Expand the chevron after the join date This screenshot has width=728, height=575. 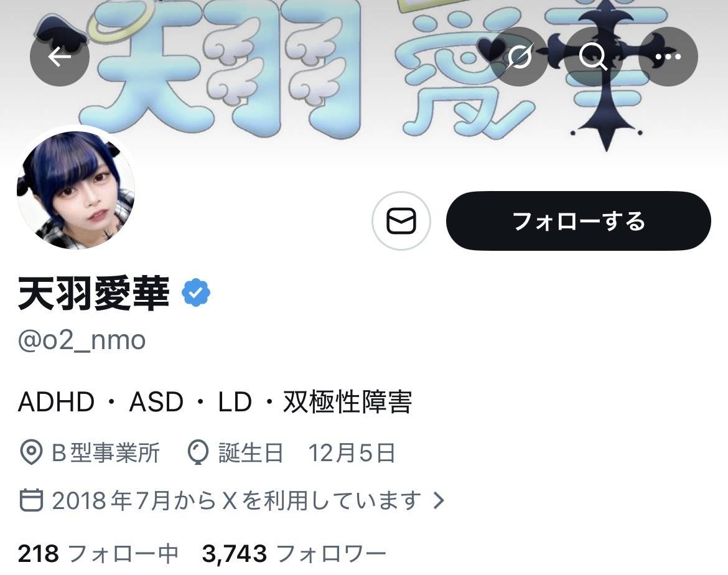point(439,500)
